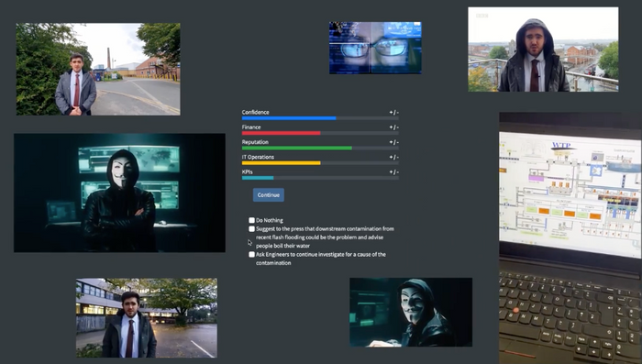Open the masked hacker typing on keyboard image
The height and width of the screenshot is (364, 642).
[411, 313]
